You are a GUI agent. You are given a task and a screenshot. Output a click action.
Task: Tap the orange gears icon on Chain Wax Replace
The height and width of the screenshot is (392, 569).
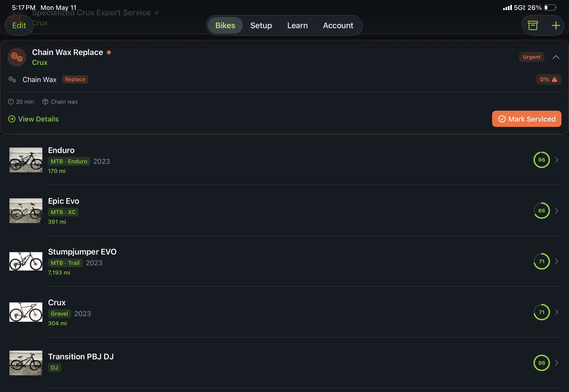click(x=17, y=57)
